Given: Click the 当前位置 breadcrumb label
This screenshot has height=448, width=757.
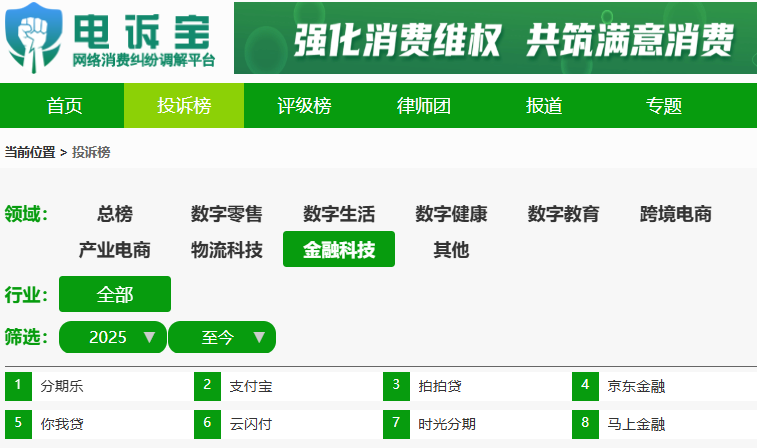Looking at the screenshot, I should coord(30,153).
